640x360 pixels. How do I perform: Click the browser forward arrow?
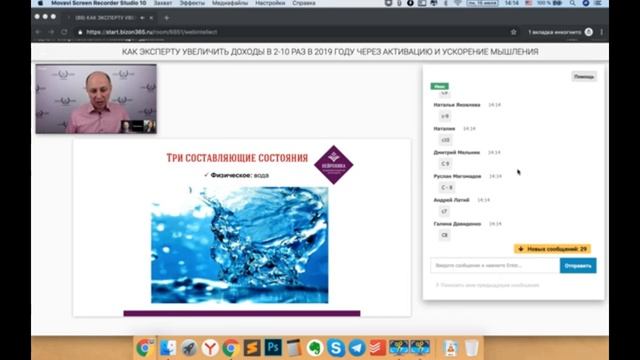pos(51,32)
